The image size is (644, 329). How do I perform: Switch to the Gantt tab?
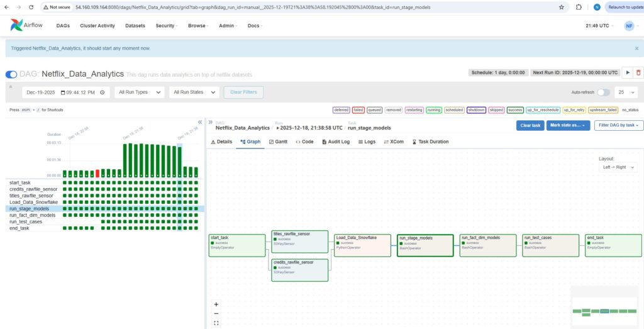pos(279,142)
